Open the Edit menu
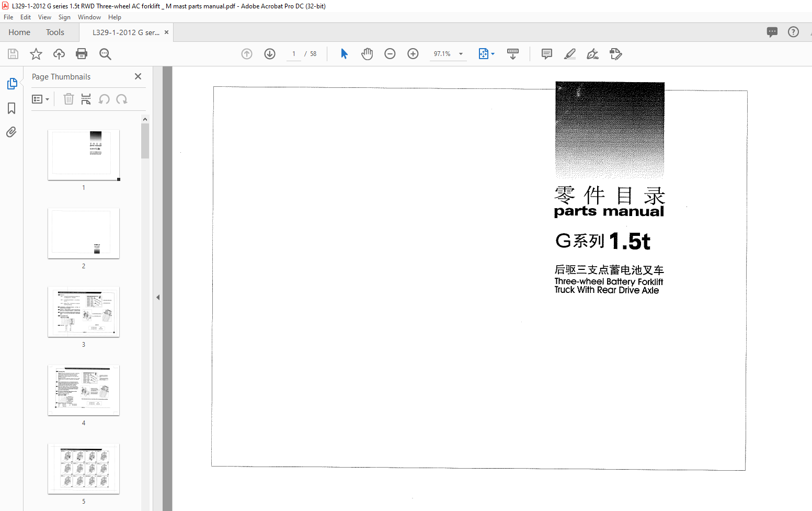 [26, 17]
